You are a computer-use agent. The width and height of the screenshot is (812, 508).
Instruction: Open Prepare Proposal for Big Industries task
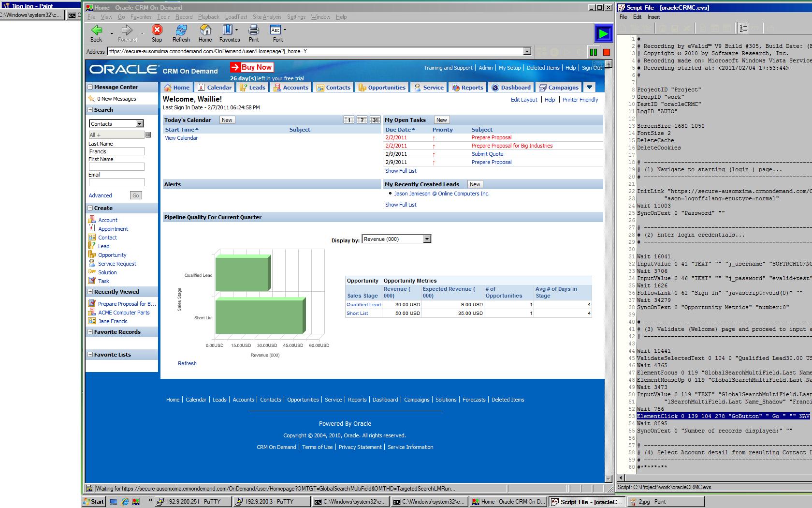(x=512, y=146)
